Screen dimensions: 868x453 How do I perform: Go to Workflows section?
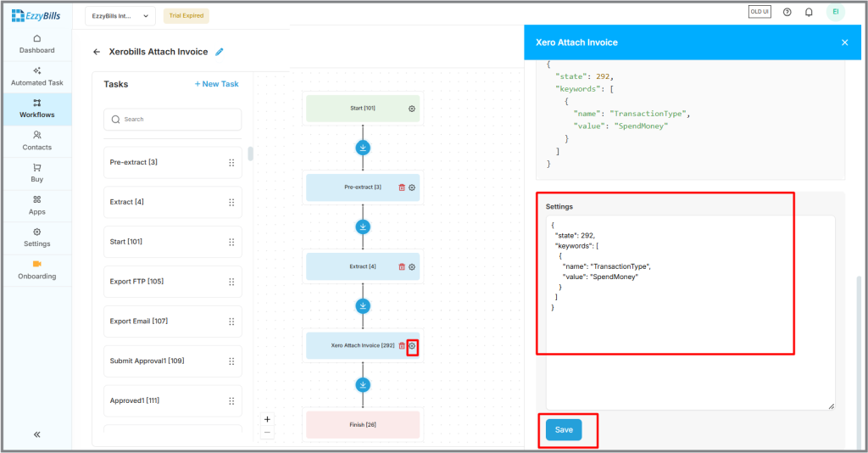pyautogui.click(x=37, y=109)
